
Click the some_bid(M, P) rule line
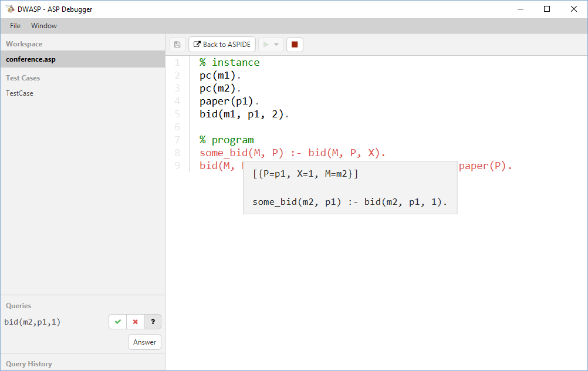(x=292, y=153)
